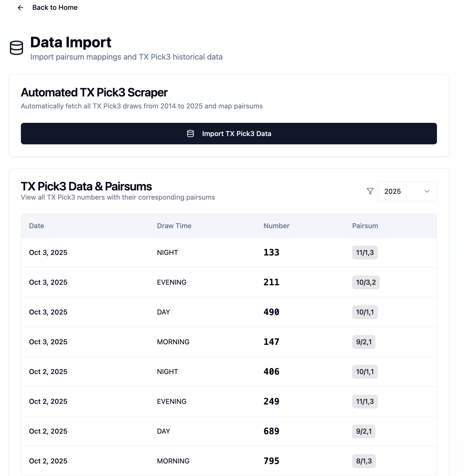This screenshot has width=464, height=476.
Task: Select pairsum badge 11/1,3 for number 133
Action: point(365,252)
